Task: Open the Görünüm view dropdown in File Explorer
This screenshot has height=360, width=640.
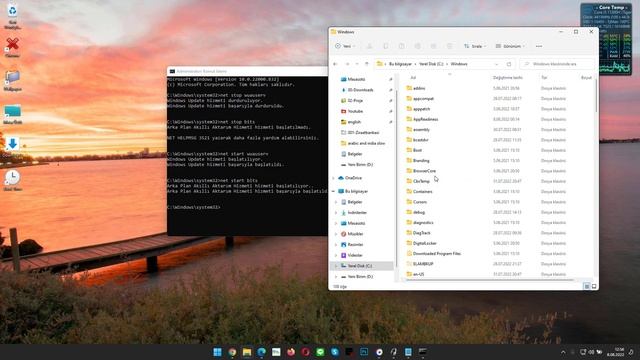Action: click(510, 46)
